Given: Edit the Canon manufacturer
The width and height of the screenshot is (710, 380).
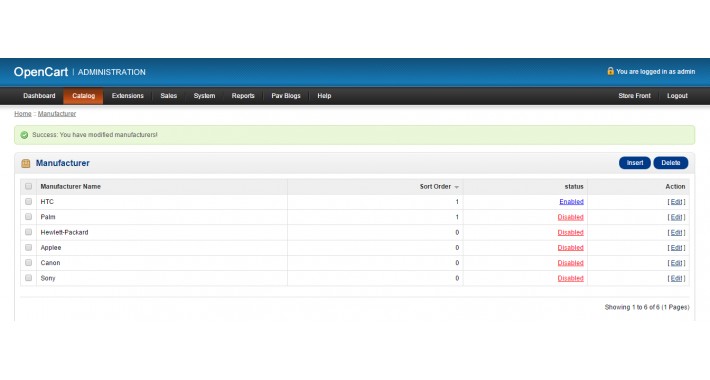Looking at the screenshot, I should click(x=676, y=263).
